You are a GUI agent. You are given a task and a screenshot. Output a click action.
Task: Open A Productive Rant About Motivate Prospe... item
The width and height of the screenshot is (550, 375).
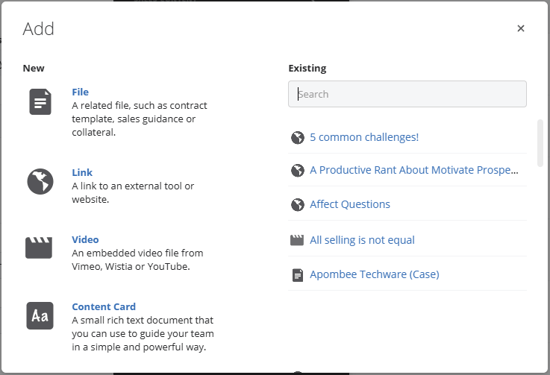(x=414, y=170)
